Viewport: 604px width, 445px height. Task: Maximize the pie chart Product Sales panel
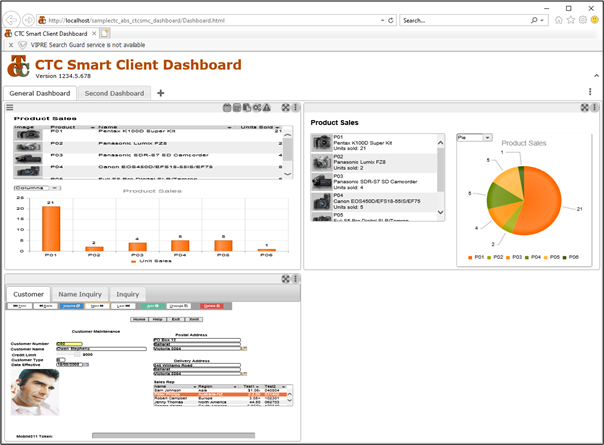tap(585, 107)
